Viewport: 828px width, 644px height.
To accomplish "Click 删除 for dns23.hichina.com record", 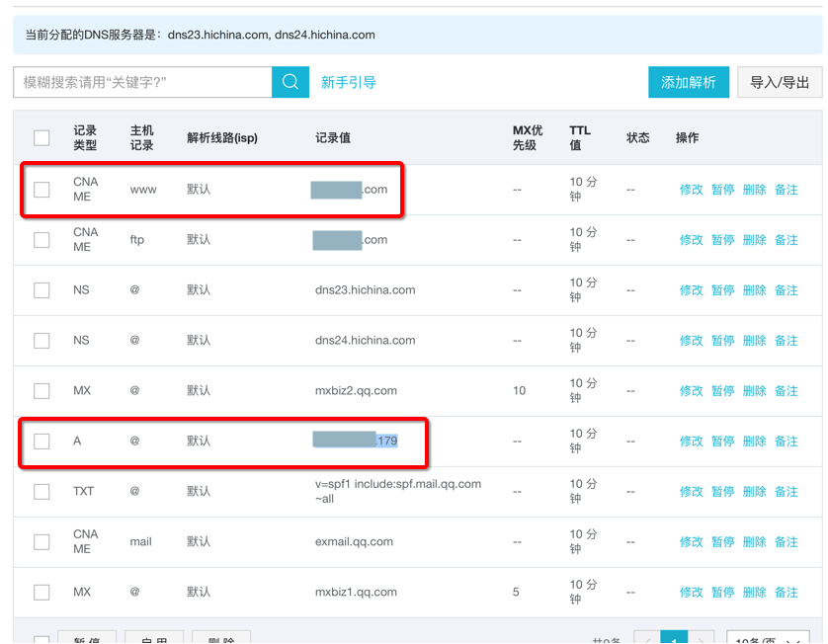I will [x=754, y=290].
